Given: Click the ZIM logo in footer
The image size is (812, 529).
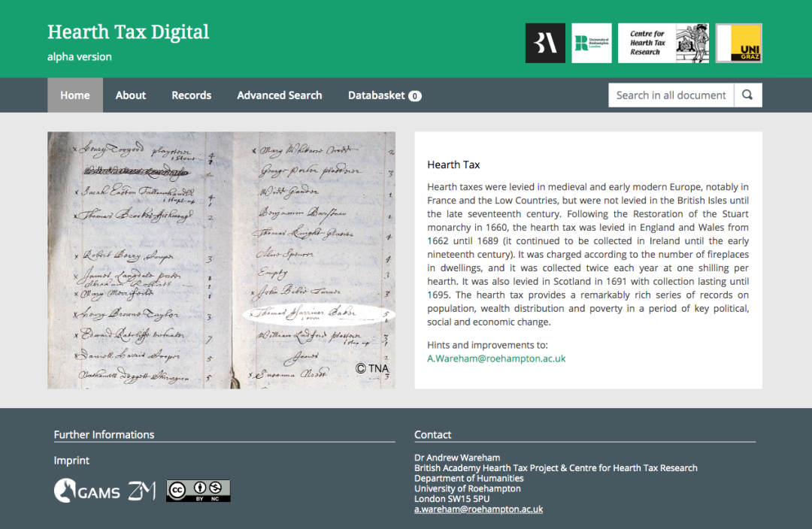Looking at the screenshot, I should [142, 491].
